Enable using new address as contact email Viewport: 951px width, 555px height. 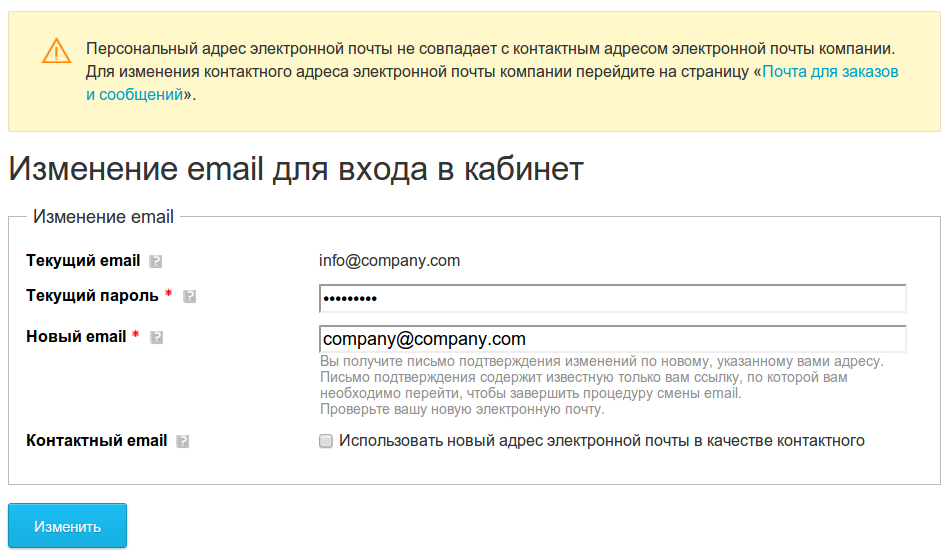point(326,441)
